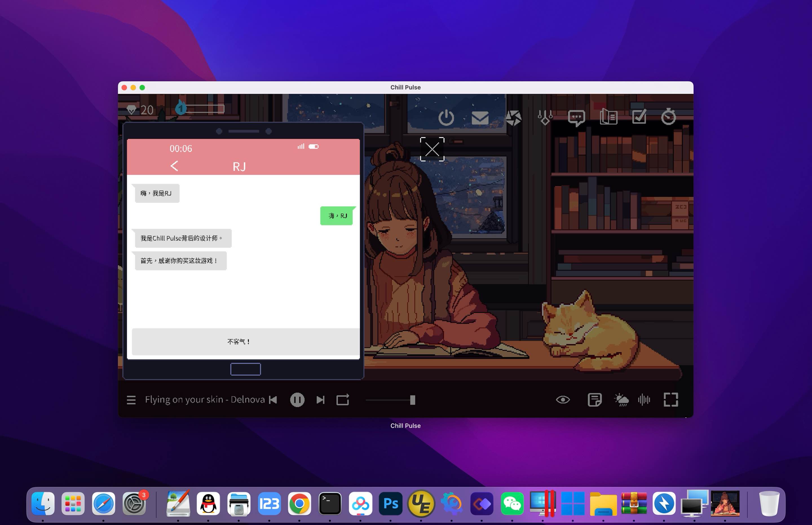This screenshot has height=525, width=812.
Task: Open Finder in the Dock
Action: 43,503
